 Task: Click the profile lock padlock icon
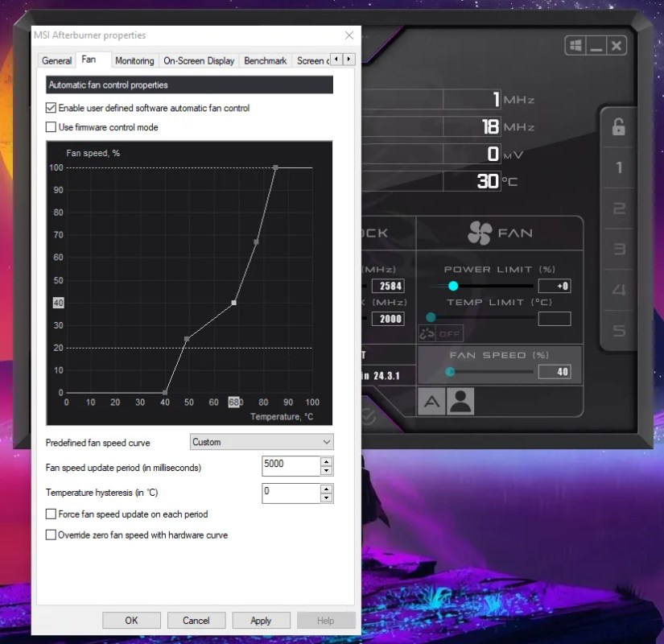(619, 126)
